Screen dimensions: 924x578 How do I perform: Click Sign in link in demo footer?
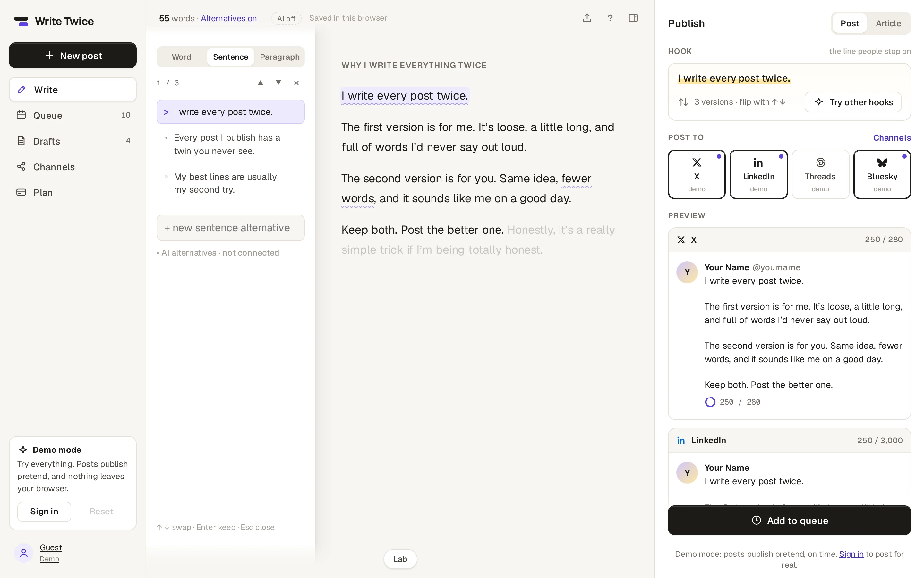851,554
